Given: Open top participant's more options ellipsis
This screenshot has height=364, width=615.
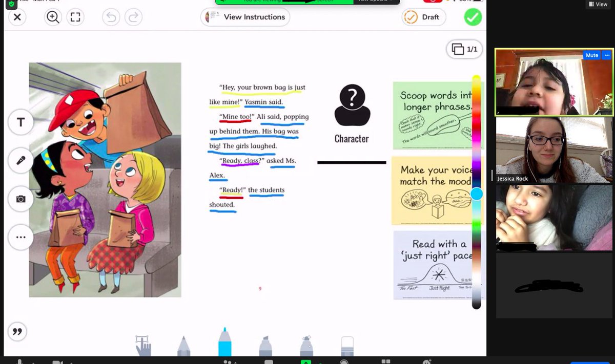Looking at the screenshot, I should click(607, 55).
